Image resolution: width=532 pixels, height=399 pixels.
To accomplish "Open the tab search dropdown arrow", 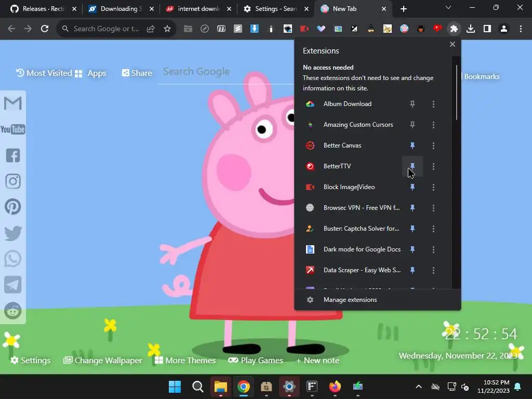I will [x=448, y=7].
